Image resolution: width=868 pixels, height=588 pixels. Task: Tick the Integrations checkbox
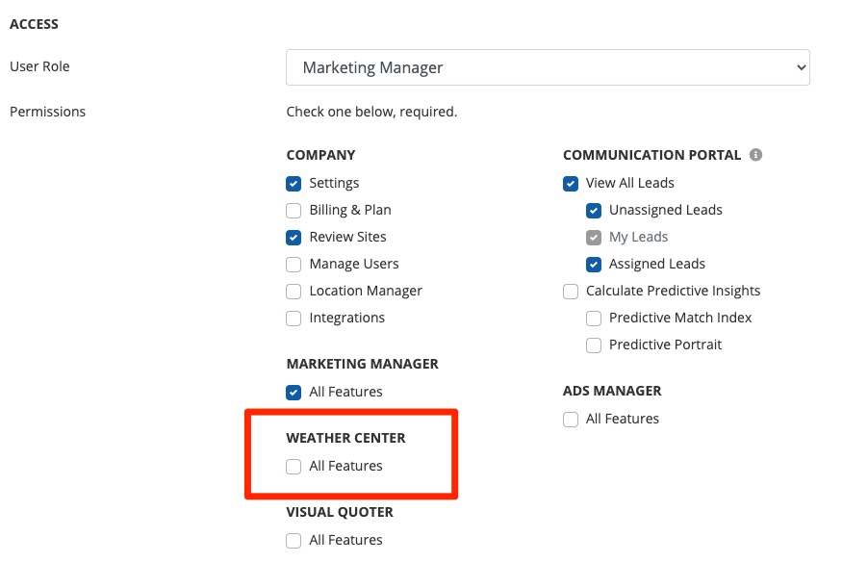(294, 318)
